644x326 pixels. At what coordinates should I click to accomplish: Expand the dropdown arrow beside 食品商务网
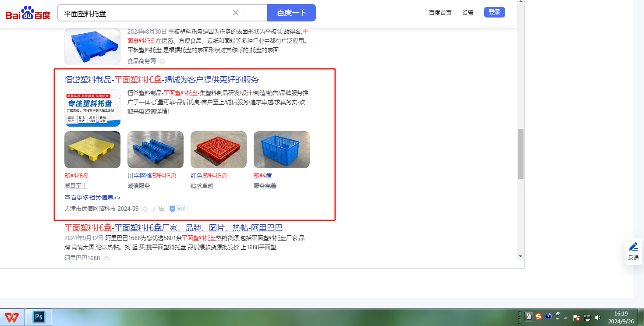[162, 61]
